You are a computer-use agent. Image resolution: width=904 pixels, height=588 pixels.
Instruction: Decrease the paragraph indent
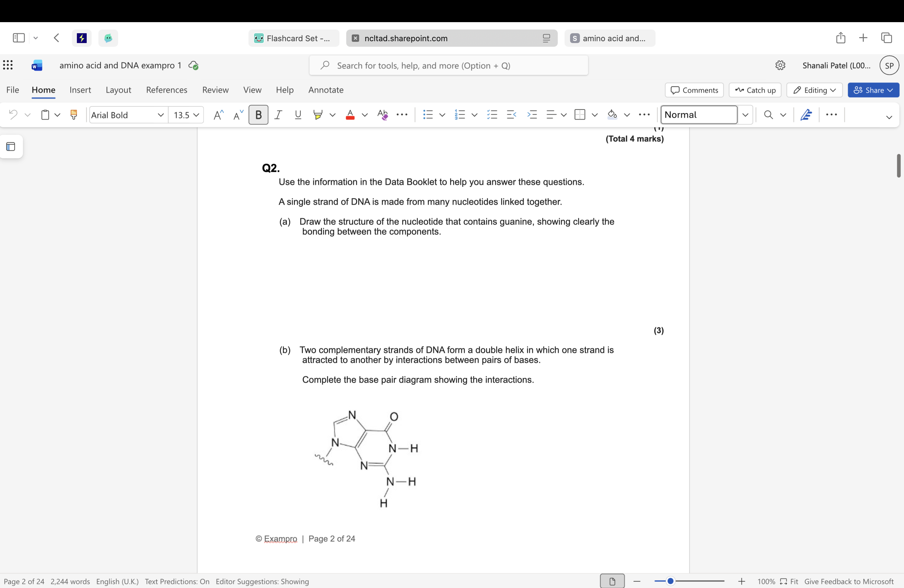[x=512, y=114]
